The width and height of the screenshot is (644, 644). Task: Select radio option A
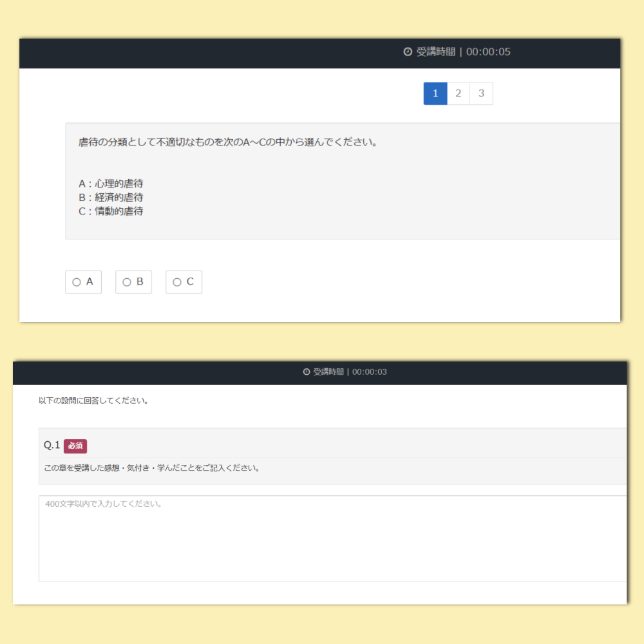[77, 282]
